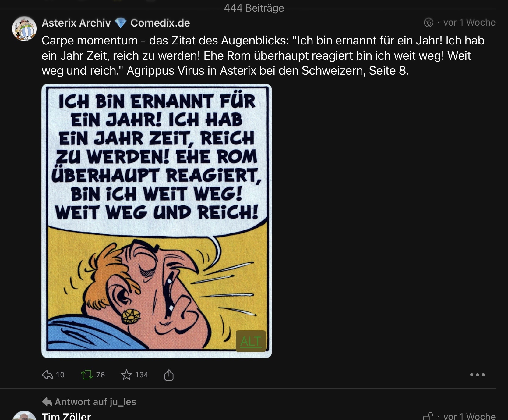Open the Asterix comic panel image
Screen dimensions: 508x420
(x=157, y=221)
